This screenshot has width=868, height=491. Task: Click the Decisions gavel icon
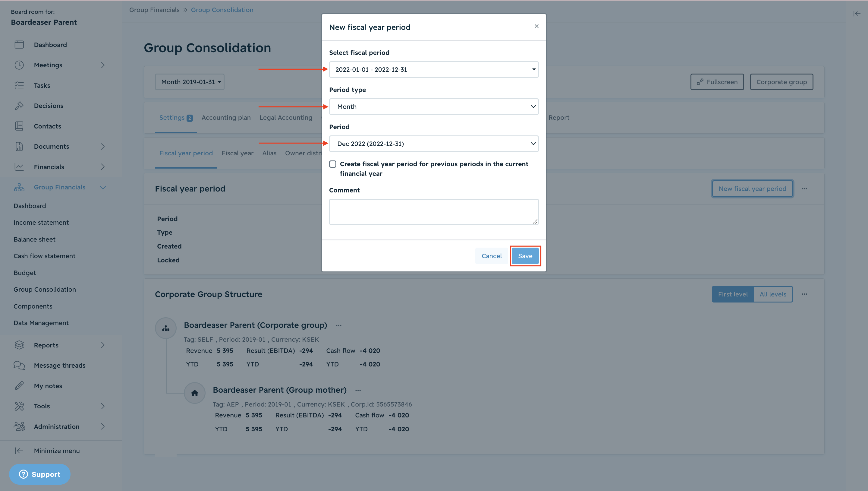(19, 106)
